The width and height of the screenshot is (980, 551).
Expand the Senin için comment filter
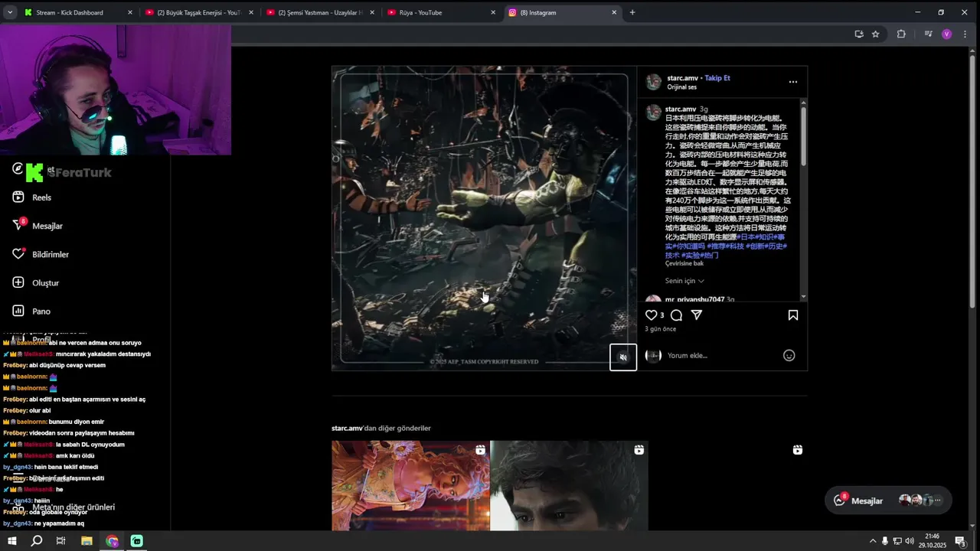[684, 281]
